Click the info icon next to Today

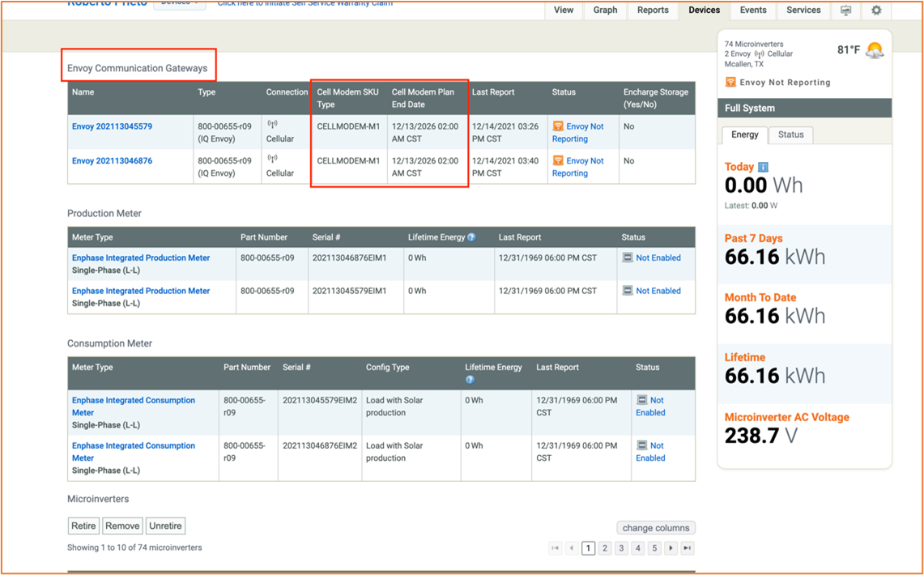pos(763,167)
